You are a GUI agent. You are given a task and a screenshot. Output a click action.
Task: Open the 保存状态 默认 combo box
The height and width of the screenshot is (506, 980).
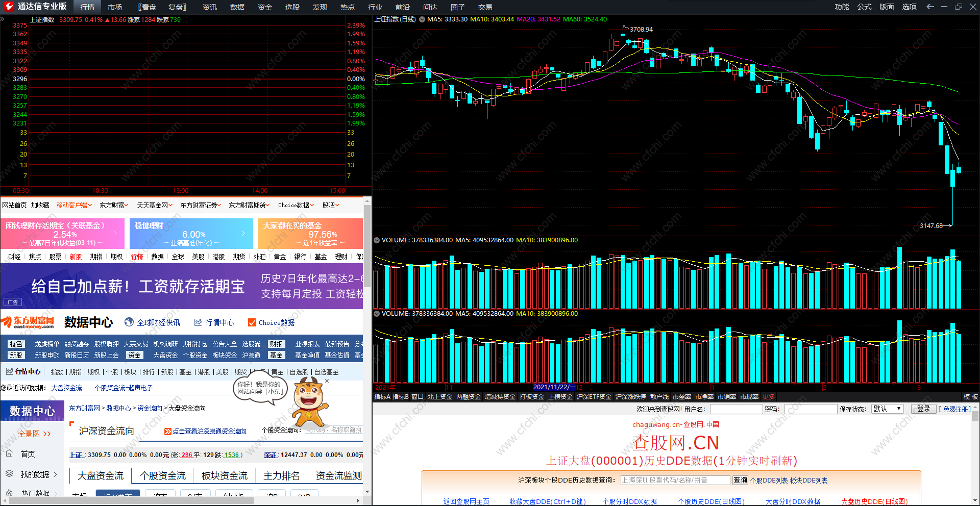click(x=888, y=409)
